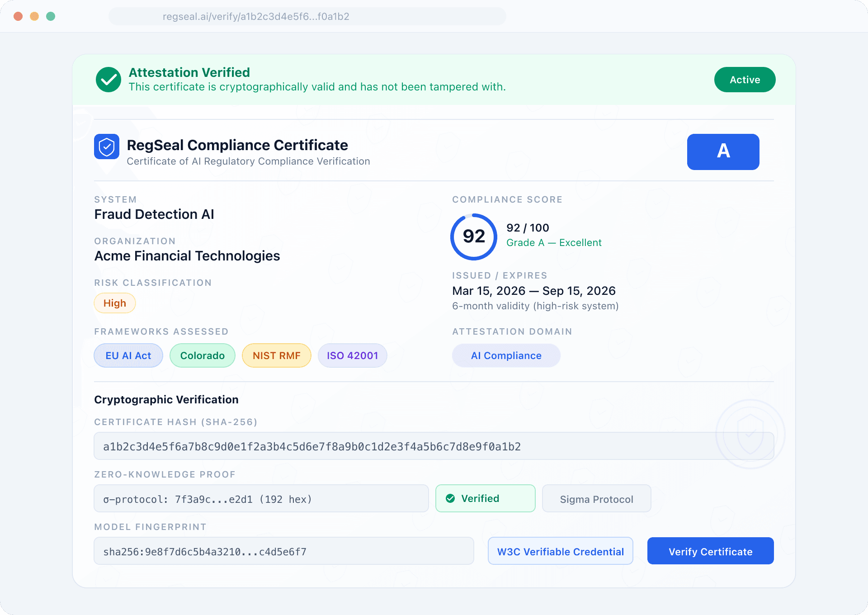Image resolution: width=868 pixels, height=615 pixels.
Task: Toggle the Verified proof status chip
Action: pyautogui.click(x=485, y=498)
